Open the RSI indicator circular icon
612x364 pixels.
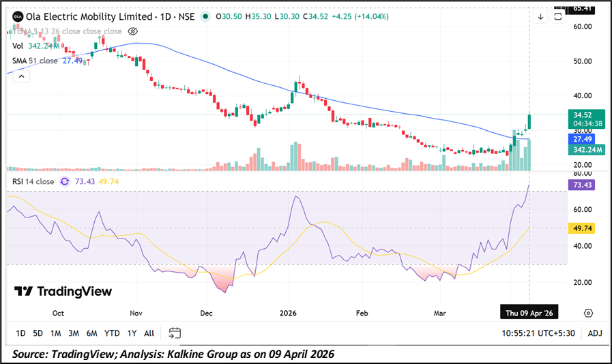pyautogui.click(x=65, y=181)
